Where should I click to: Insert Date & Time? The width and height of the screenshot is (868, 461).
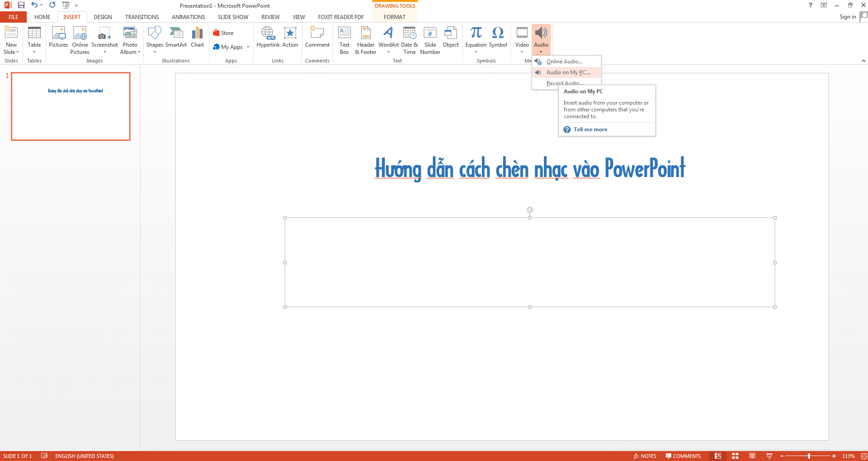tap(409, 40)
